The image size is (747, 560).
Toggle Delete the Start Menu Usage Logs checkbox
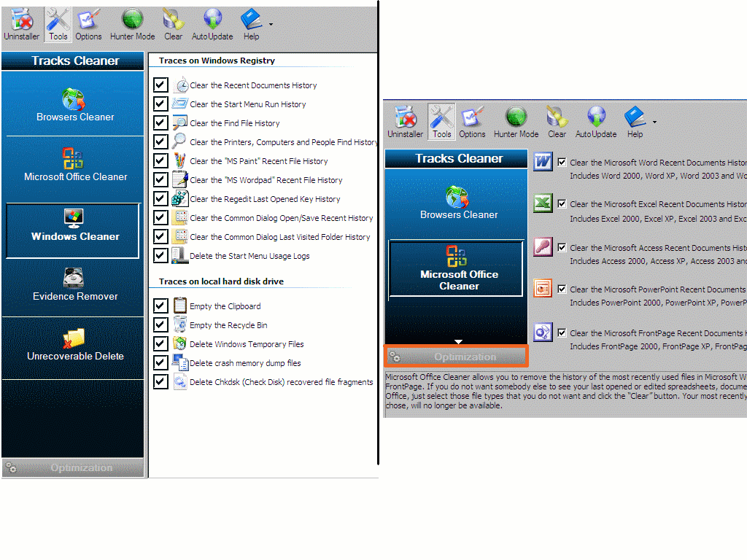pos(160,256)
